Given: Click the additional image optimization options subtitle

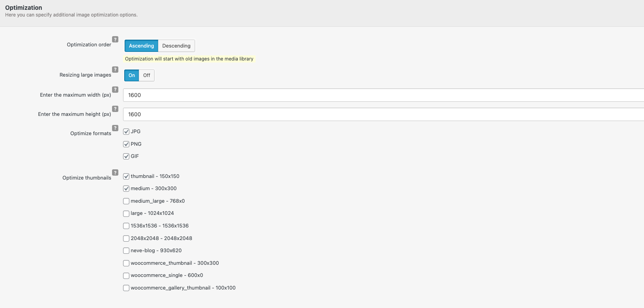Looking at the screenshot, I should (72, 15).
